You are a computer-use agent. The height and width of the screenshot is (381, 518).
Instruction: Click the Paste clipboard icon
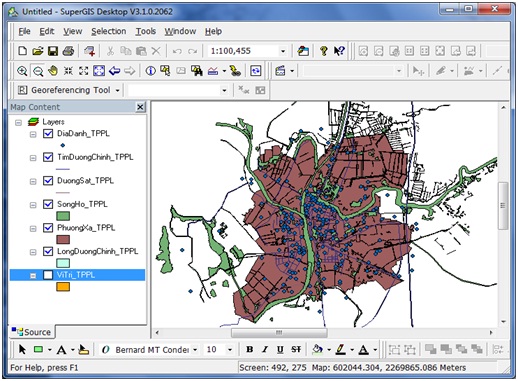click(141, 51)
